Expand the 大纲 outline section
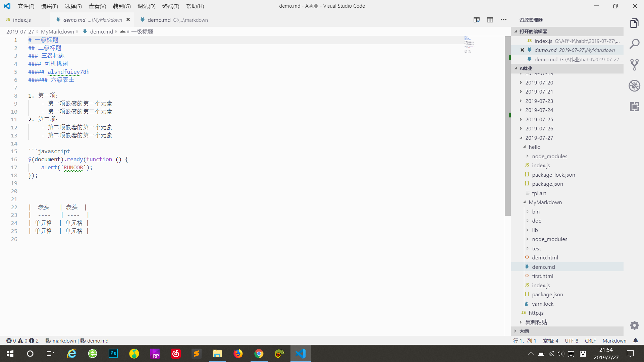 tap(524, 331)
